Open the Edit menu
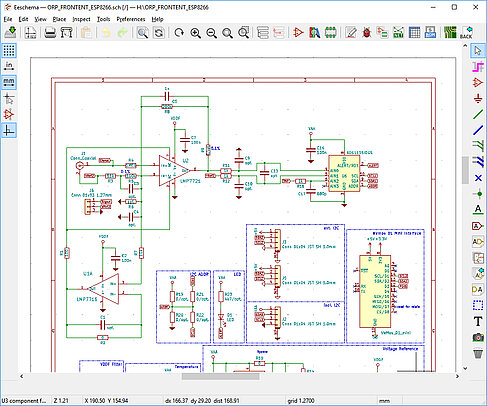This screenshot has height=406, width=487. [x=23, y=19]
